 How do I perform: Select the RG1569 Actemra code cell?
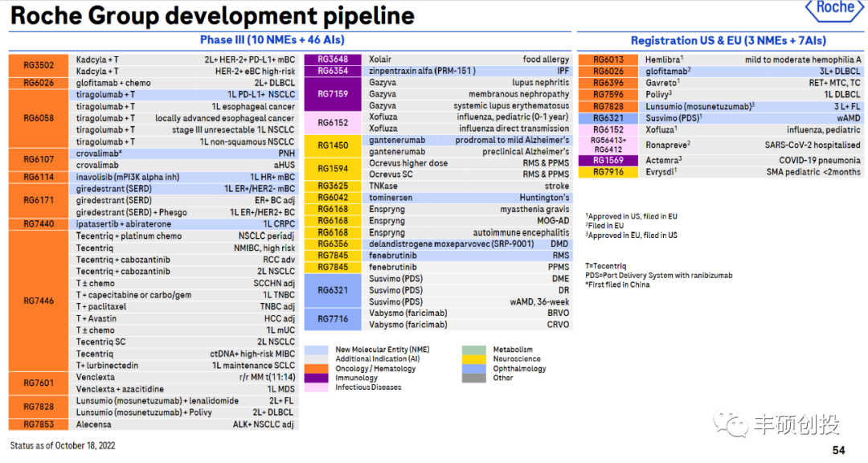click(x=608, y=160)
